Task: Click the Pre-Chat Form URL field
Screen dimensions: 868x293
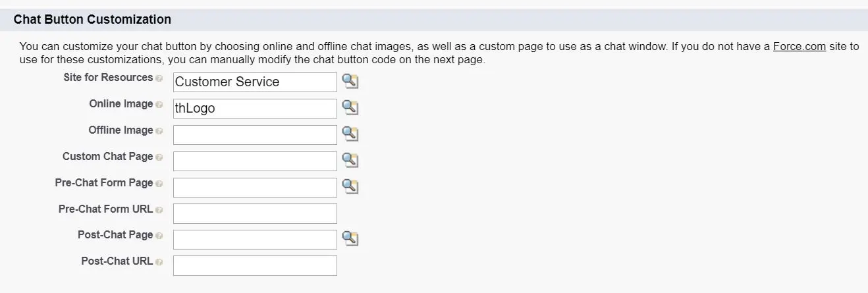Action: pyautogui.click(x=255, y=213)
